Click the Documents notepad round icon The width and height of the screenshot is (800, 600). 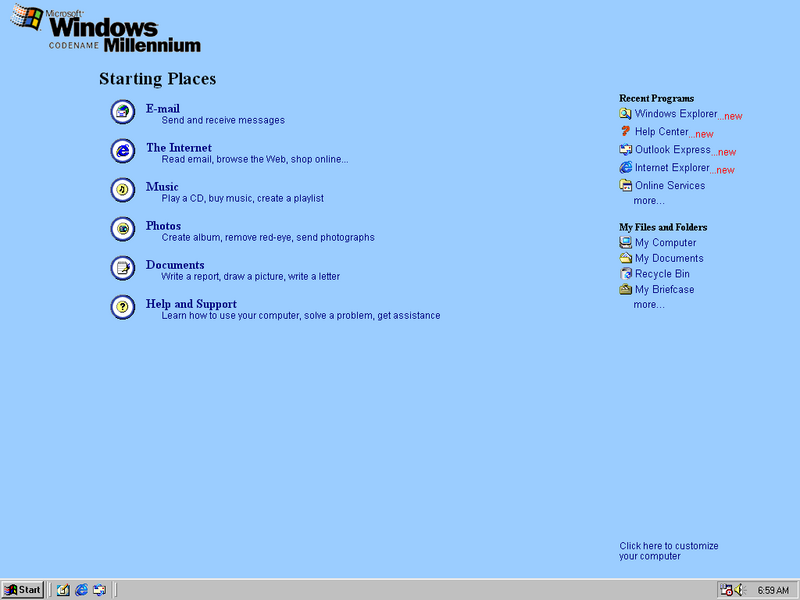tap(123, 268)
